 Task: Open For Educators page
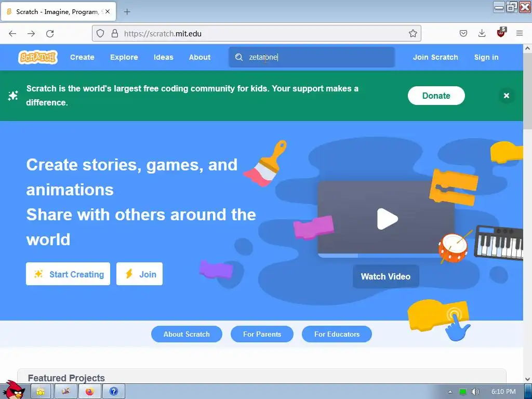click(337, 334)
